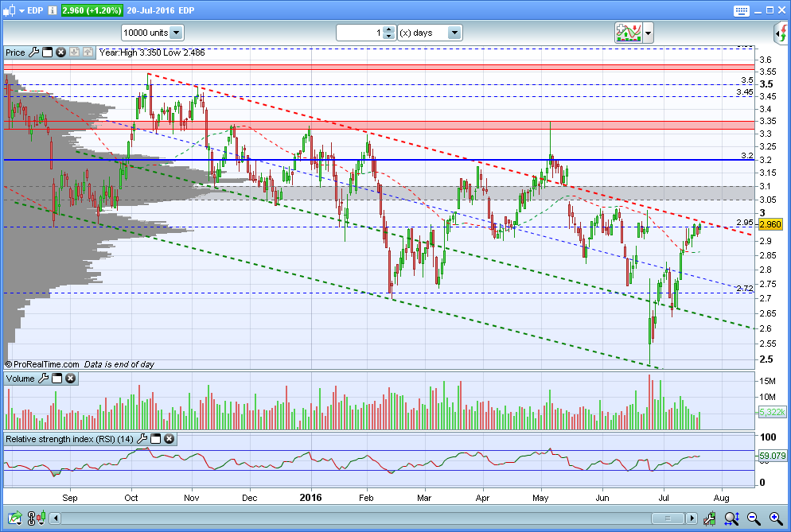The image size is (791, 532).
Task: Open the (x) days timeframe dropdown
Action: point(430,33)
